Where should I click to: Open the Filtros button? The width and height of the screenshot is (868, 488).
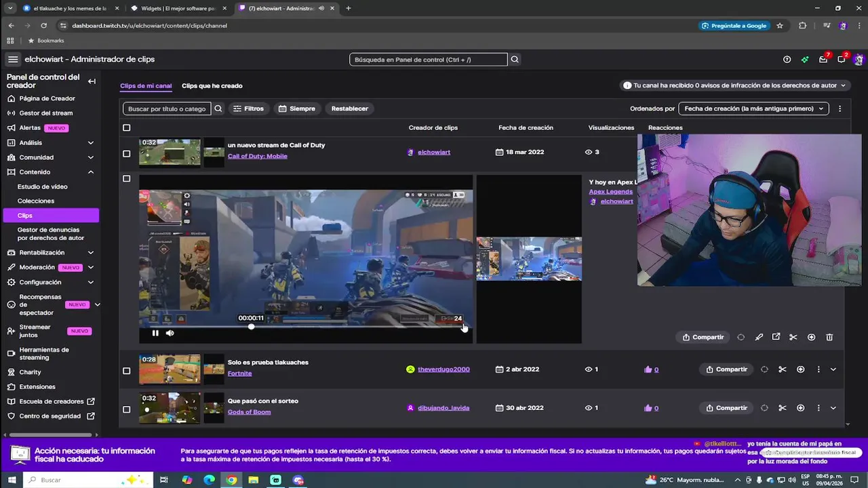click(248, 108)
